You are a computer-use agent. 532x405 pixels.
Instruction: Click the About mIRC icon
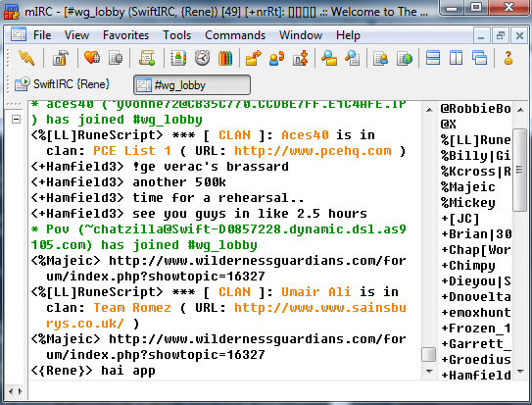pyautogui.click(x=508, y=58)
